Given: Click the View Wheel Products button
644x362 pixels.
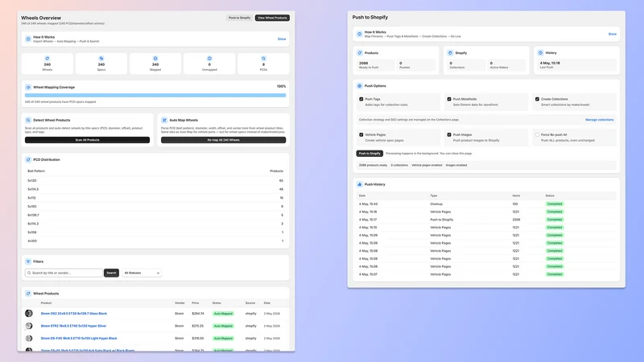Looking at the screenshot, I should (x=272, y=18).
